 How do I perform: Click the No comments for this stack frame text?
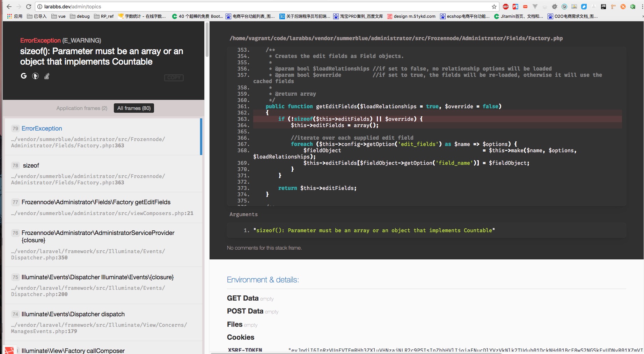point(264,248)
